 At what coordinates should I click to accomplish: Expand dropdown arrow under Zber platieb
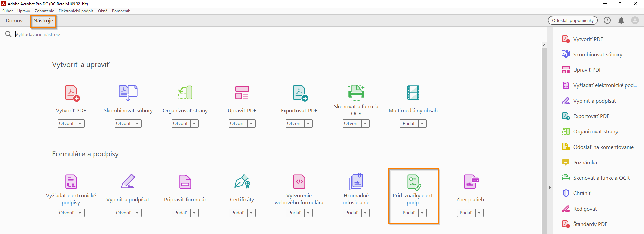coord(479,213)
